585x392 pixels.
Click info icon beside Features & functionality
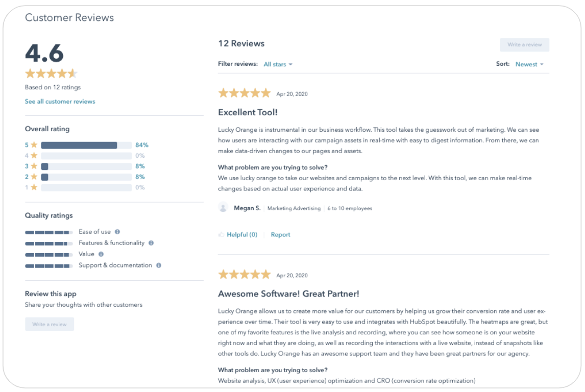pyautogui.click(x=151, y=243)
